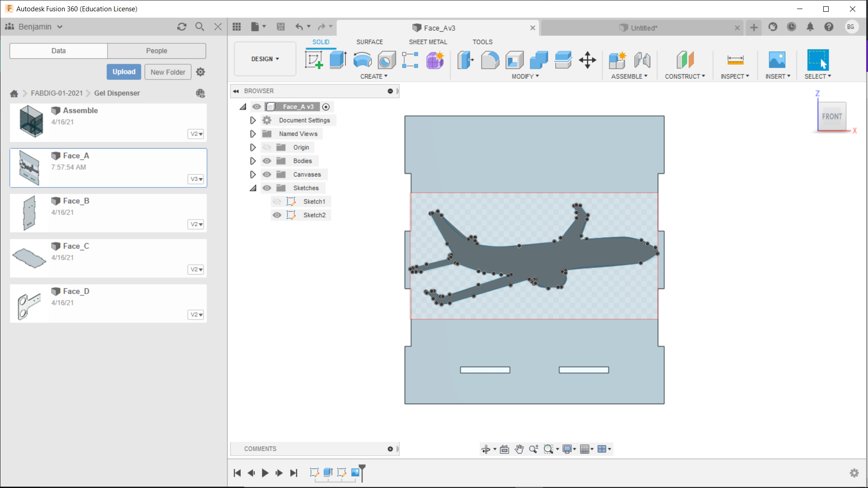Click the Insert image icon
The width and height of the screenshot is (868, 488).
pyautogui.click(x=777, y=60)
